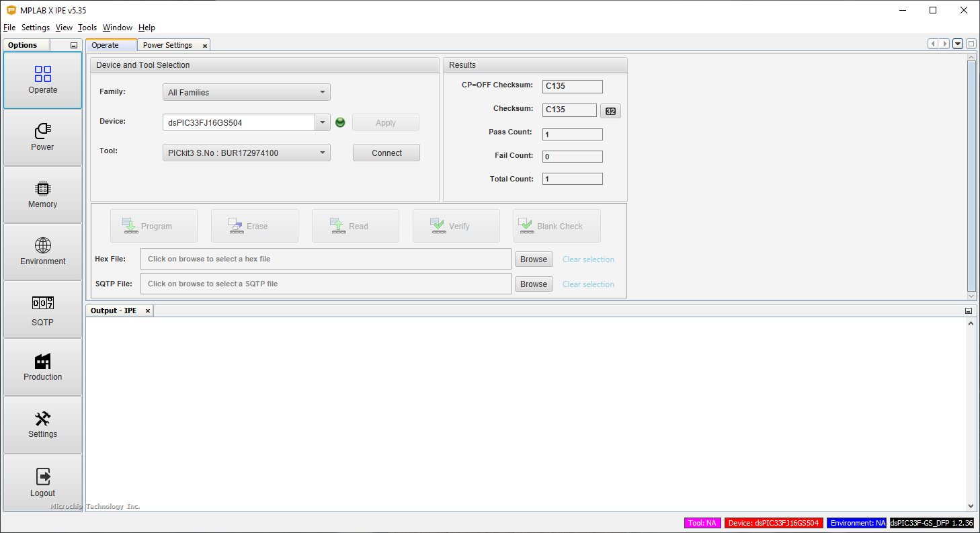Screen dimensions: 980x533
Task: Open the Operate panel in sidebar
Action: coord(42,79)
